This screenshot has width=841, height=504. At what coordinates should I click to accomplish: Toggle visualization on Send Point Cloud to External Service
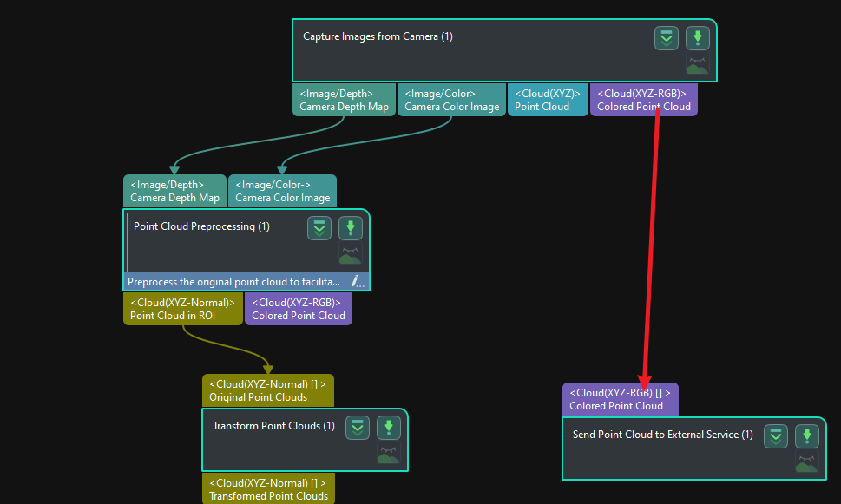pyautogui.click(x=806, y=463)
